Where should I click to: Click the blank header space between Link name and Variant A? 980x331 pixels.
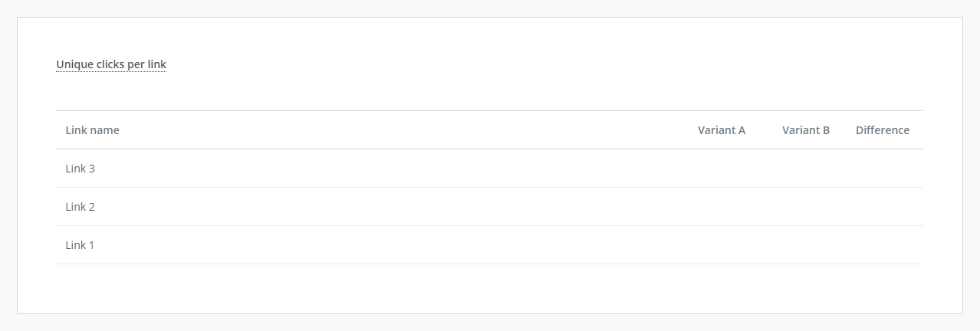click(x=406, y=130)
